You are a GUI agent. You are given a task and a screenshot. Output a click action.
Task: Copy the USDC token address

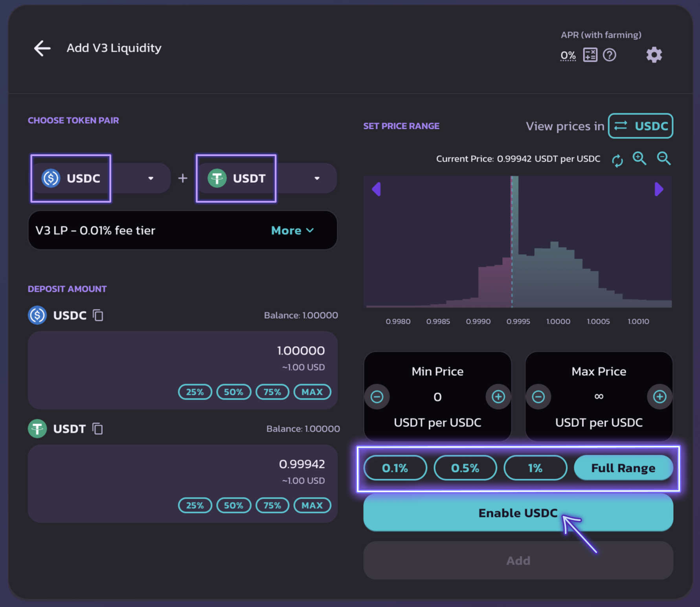coord(98,315)
